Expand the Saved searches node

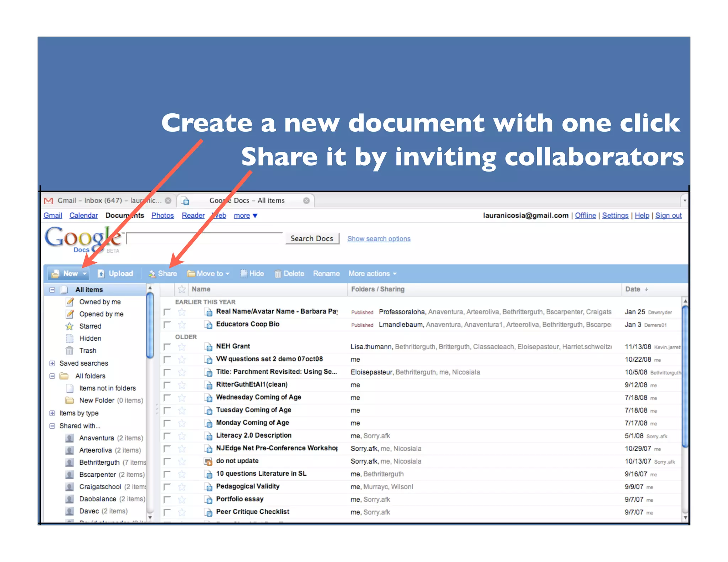pyautogui.click(x=52, y=363)
